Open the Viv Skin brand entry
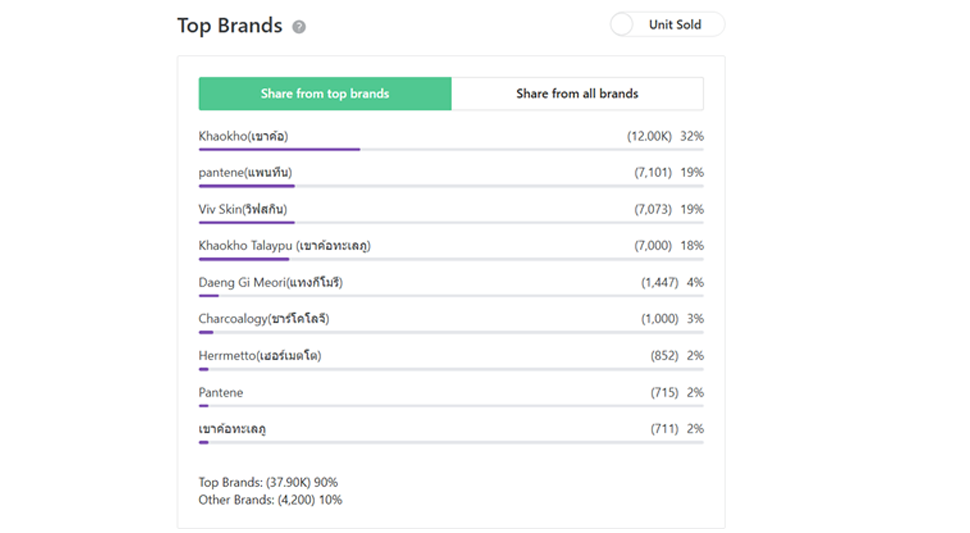The height and width of the screenshot is (533, 970). [242, 209]
